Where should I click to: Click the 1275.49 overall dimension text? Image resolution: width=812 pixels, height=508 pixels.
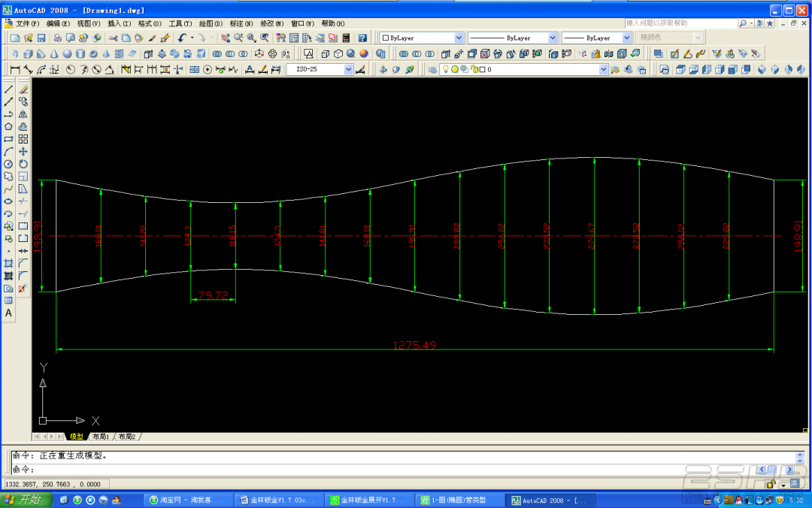(414, 345)
